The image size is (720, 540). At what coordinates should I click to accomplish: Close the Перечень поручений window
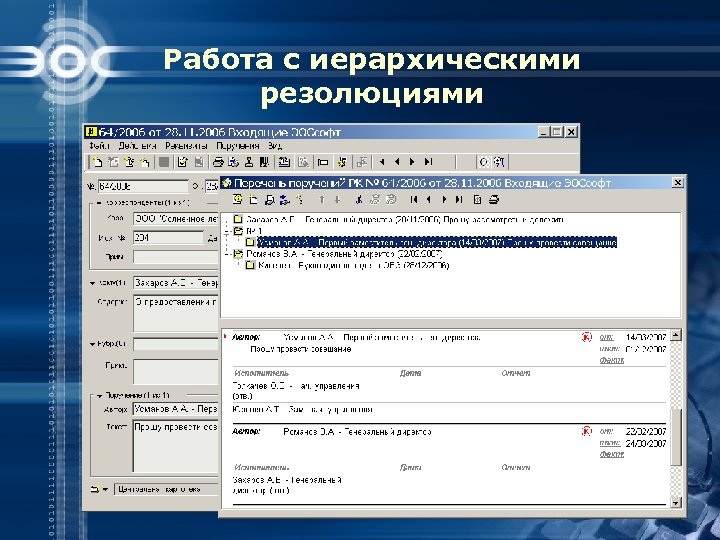(678, 182)
